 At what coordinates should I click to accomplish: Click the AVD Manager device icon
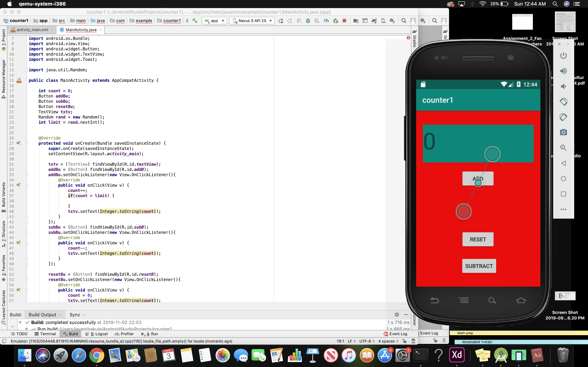click(x=383, y=21)
